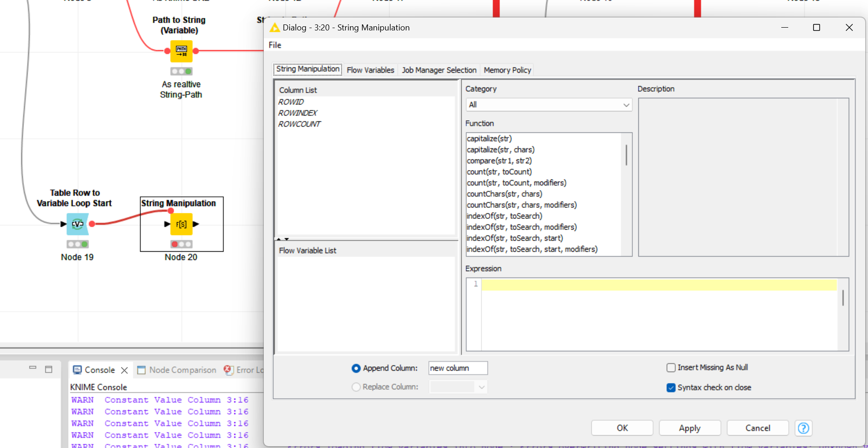Select capitalize(str, chars) function
The image size is (868, 448).
[x=500, y=150]
